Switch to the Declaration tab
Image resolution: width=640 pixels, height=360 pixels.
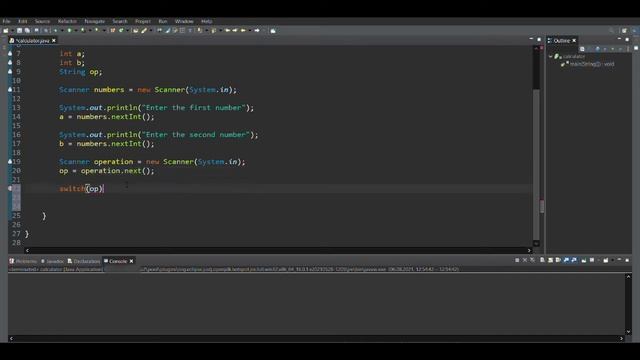tap(84, 261)
